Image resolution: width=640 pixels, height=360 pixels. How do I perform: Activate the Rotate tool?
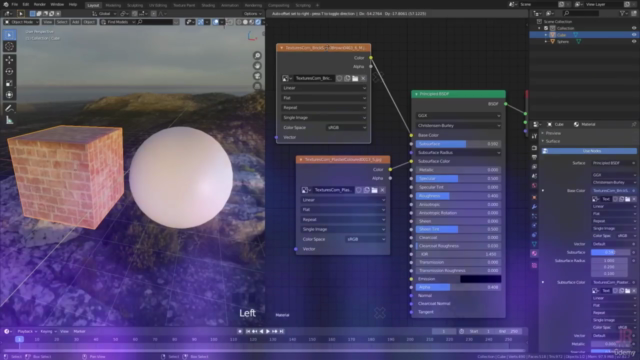click(9, 71)
